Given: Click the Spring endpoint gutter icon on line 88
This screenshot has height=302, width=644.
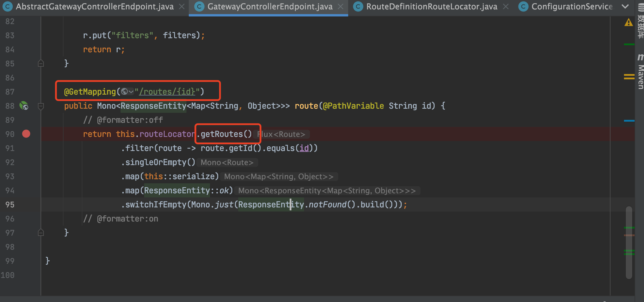Looking at the screenshot, I should tap(24, 105).
